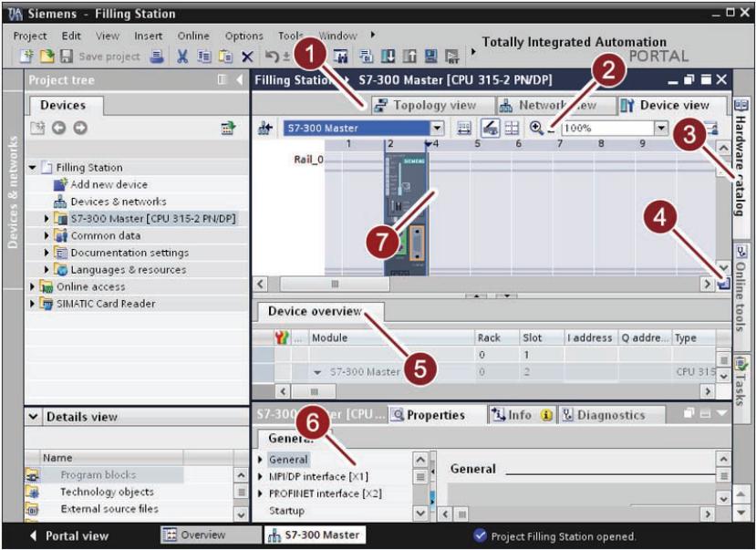Toggle the grid layout button beside zoom
The height and width of the screenshot is (550, 756).
(511, 129)
